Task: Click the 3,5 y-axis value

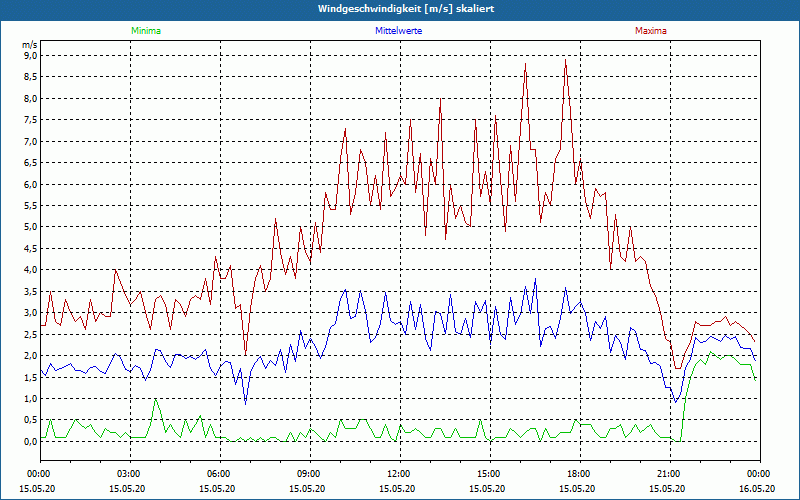Action: point(32,291)
